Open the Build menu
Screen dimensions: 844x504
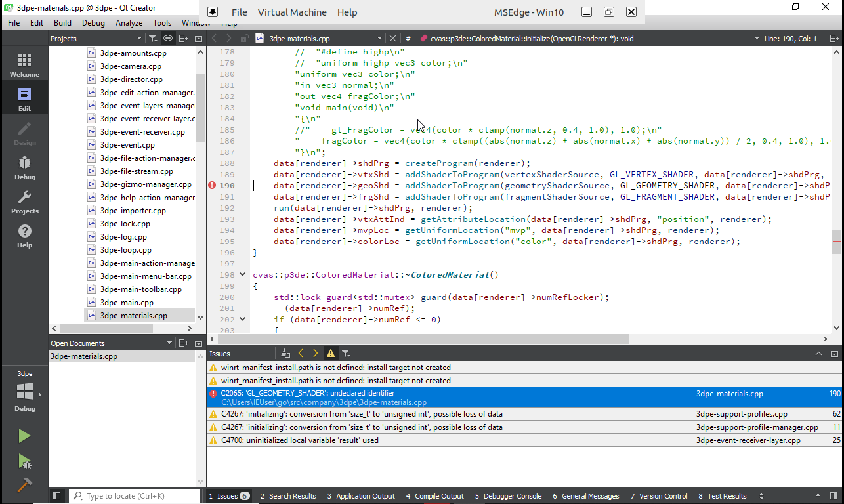pos(62,23)
